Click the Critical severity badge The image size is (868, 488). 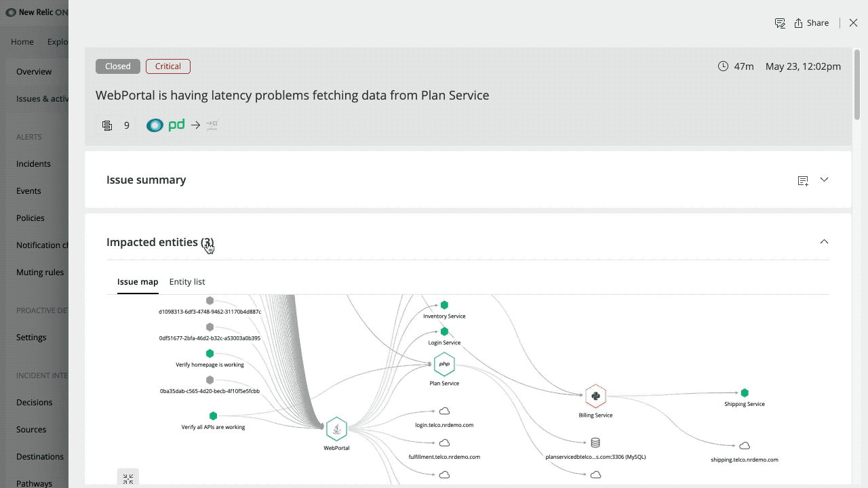pyautogui.click(x=167, y=66)
